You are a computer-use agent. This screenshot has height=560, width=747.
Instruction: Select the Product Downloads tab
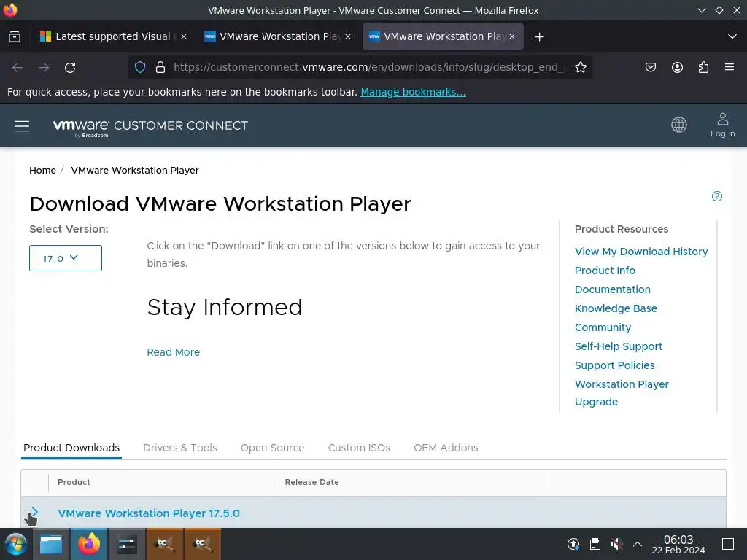pyautogui.click(x=71, y=448)
